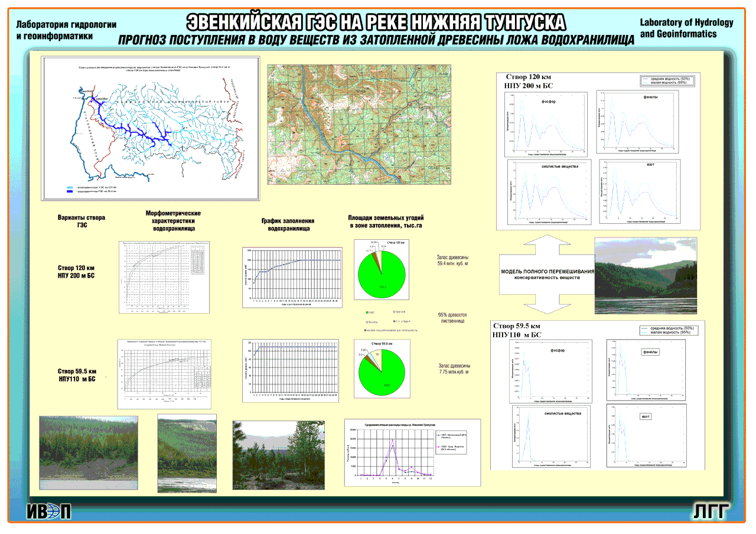Image resolution: width=756 pixels, height=534 pixels.
Task: Click the ИВЭП logo in the bottom corner
Action: 48,512
